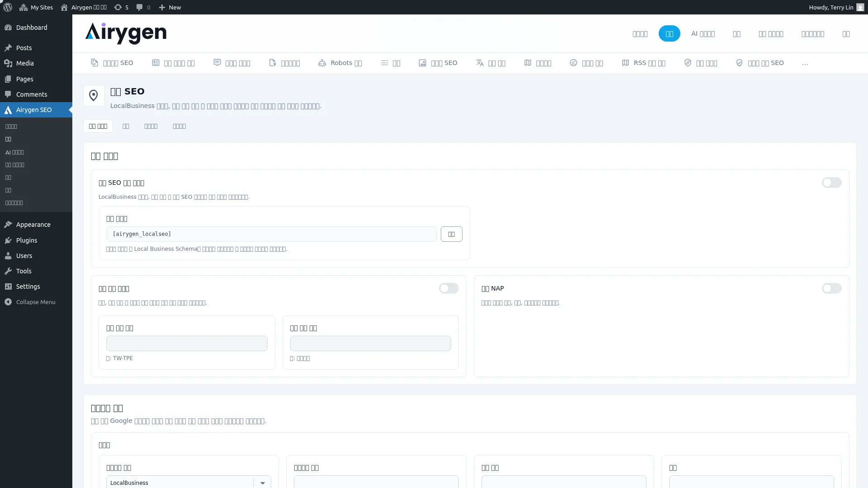Toggle the main SEO enable switch
The height and width of the screenshot is (488, 868).
point(831,183)
